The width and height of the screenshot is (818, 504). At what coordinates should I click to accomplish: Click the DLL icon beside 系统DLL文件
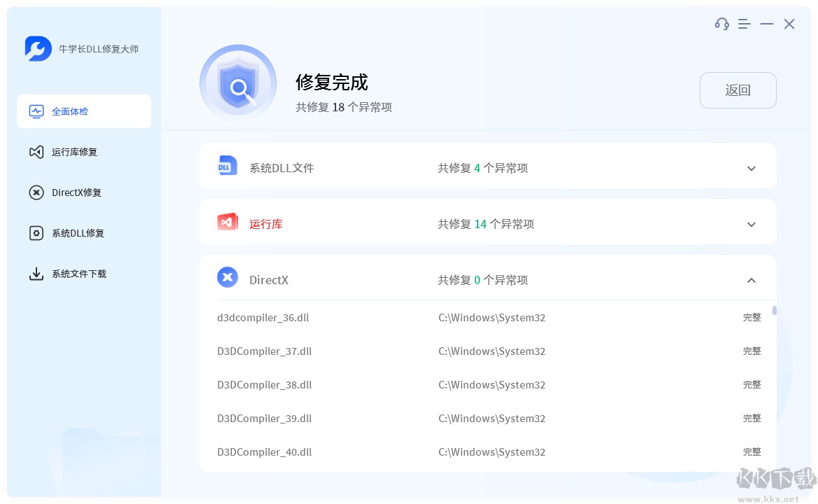(x=227, y=165)
